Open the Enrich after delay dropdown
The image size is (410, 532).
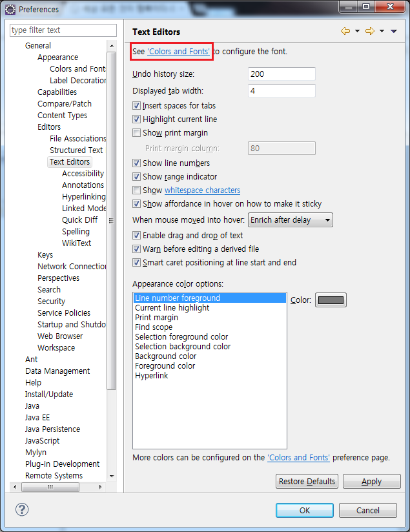[291, 220]
